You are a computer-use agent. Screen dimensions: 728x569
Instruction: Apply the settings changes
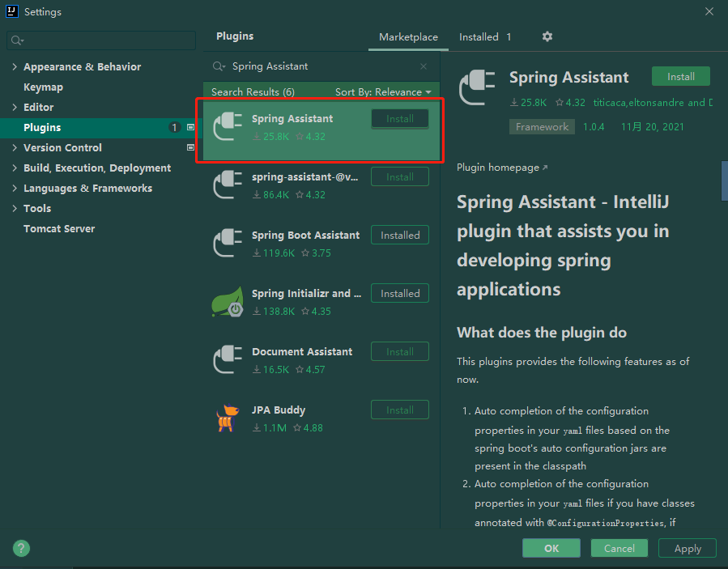pos(687,548)
